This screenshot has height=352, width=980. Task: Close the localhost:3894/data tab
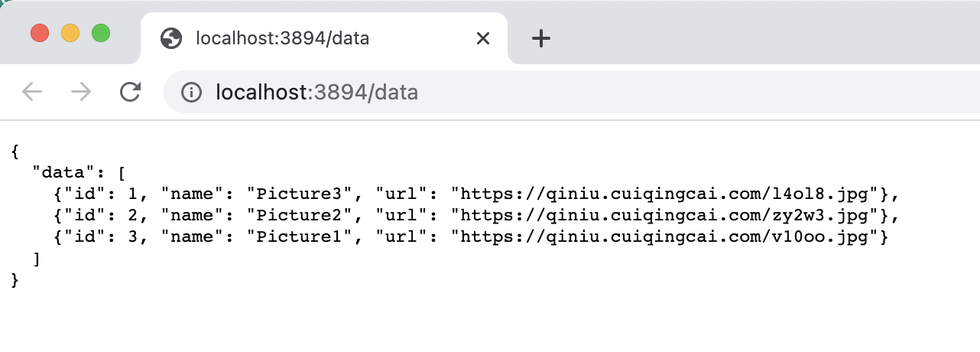[x=482, y=38]
